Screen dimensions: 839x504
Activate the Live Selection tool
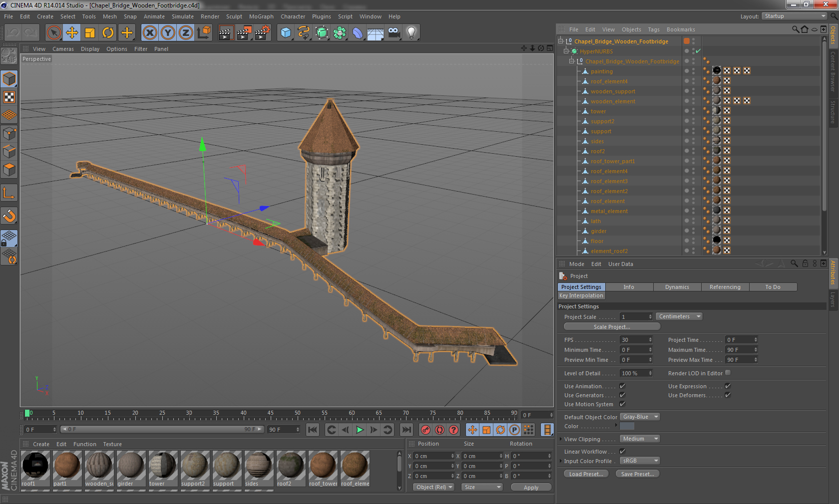point(53,33)
